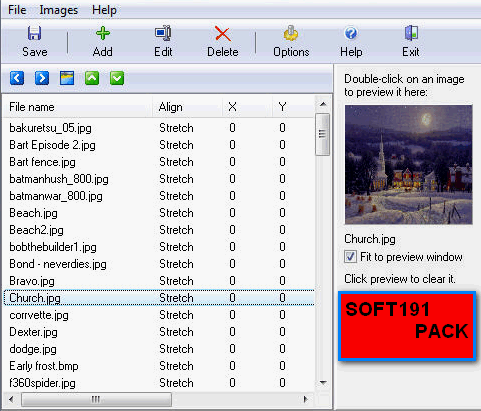The image size is (481, 411).
Task: Click the Save floppy disk icon
Action: coord(34,33)
